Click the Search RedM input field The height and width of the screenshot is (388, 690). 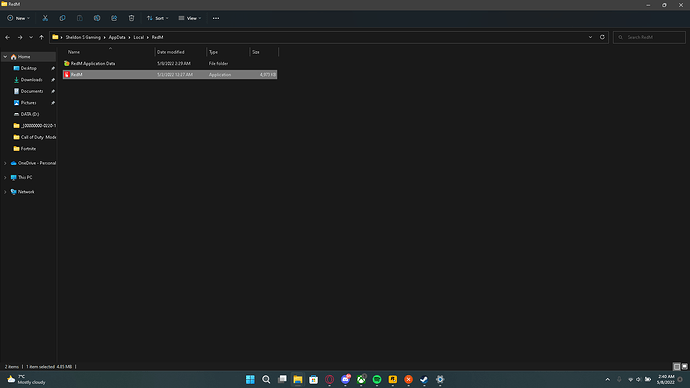[649, 37]
